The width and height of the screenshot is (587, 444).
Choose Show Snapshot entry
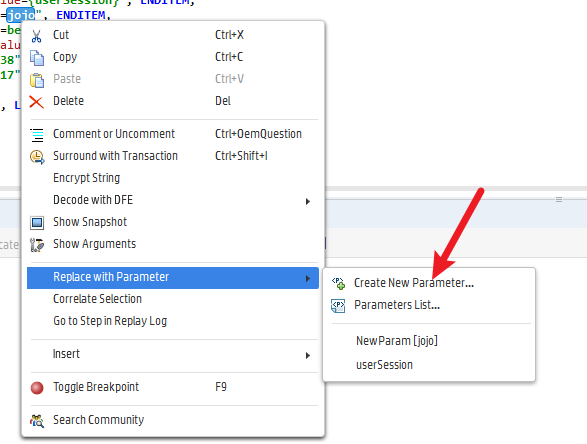pyautogui.click(x=173, y=222)
